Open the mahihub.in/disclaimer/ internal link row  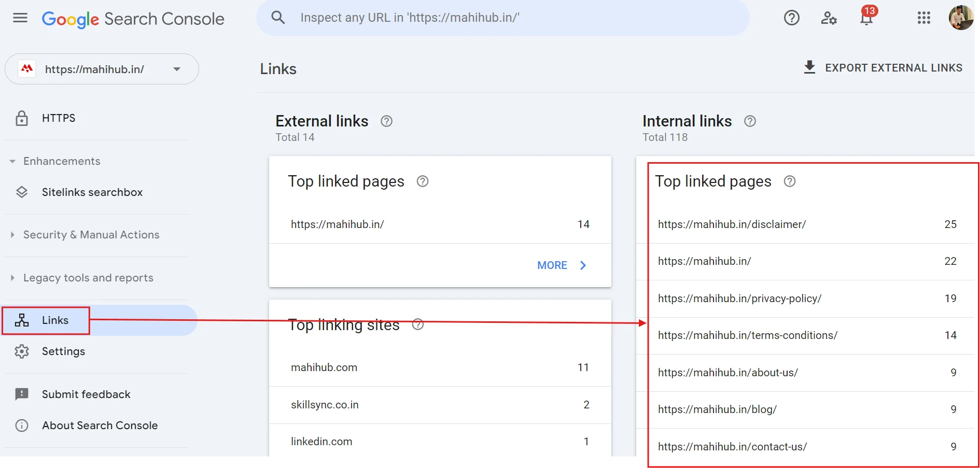click(732, 224)
